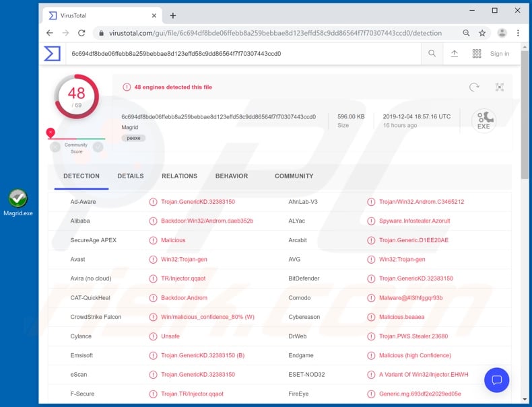
Task: Click Trojan.TR/Injector.qqaot result for F-Secure
Action: coord(192,394)
